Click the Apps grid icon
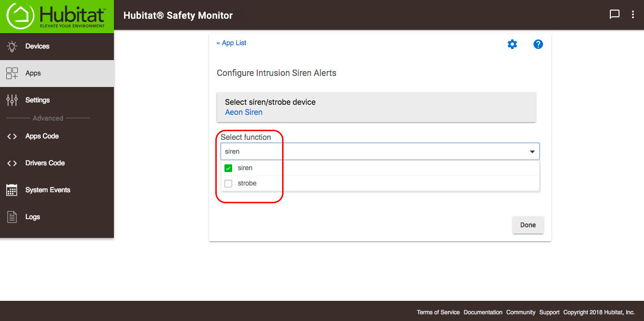 coord(12,73)
